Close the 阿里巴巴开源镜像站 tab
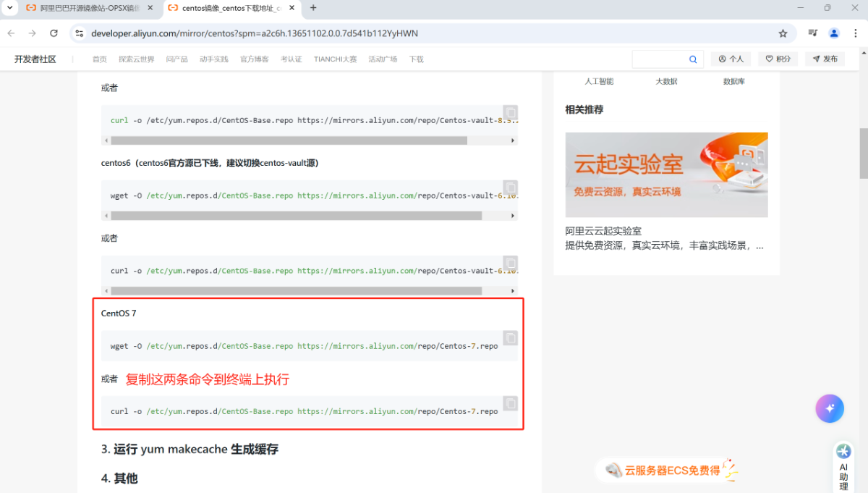This screenshot has width=868, height=493. point(150,8)
